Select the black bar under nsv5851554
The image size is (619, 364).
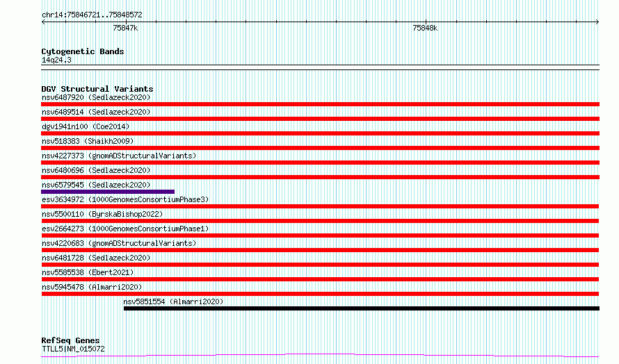362,308
